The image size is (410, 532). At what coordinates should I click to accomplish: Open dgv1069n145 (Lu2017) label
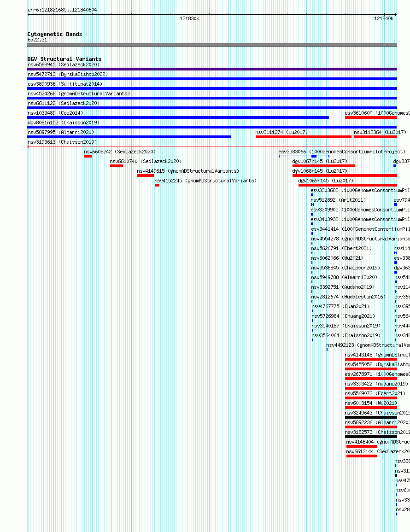tap(326, 181)
